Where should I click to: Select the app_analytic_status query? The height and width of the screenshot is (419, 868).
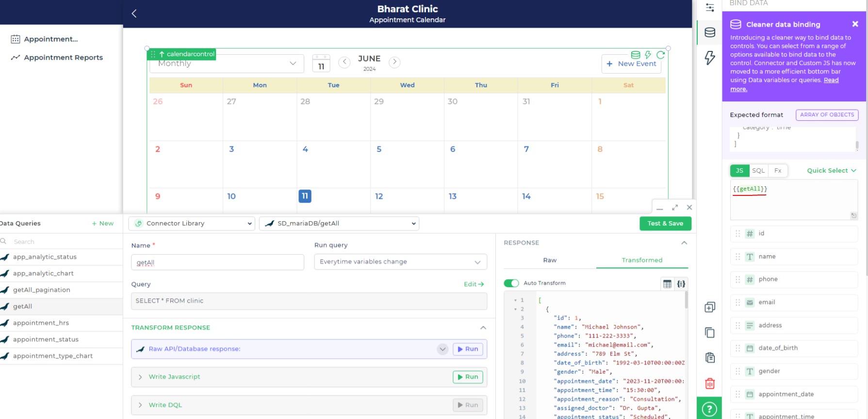61,257
